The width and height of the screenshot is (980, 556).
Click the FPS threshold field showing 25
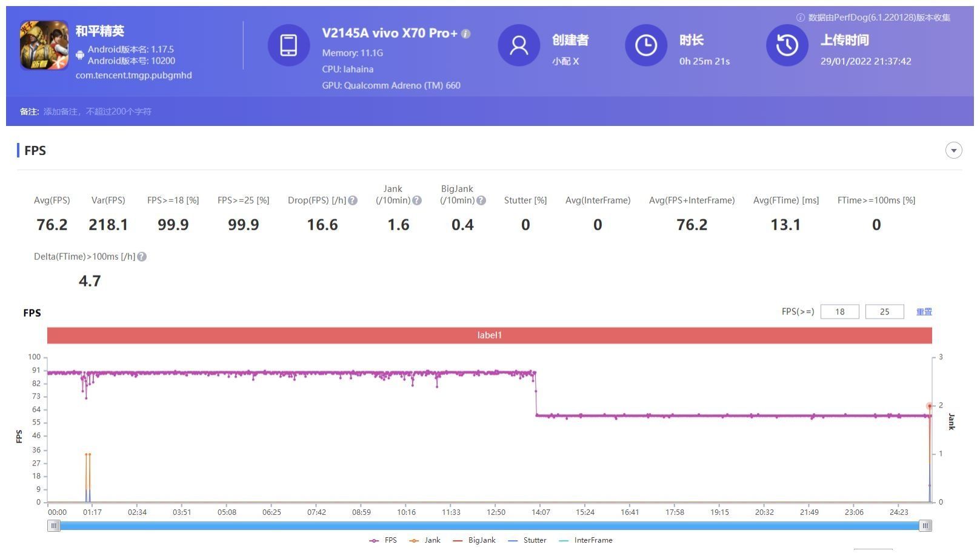coord(884,312)
